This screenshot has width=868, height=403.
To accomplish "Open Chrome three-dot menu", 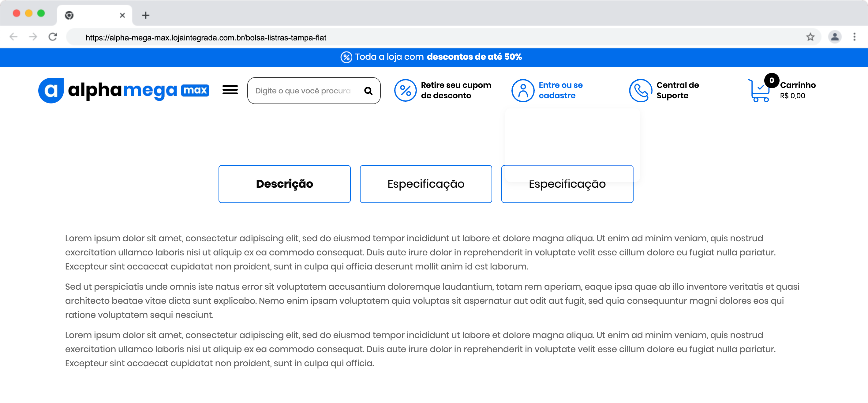I will coord(854,37).
